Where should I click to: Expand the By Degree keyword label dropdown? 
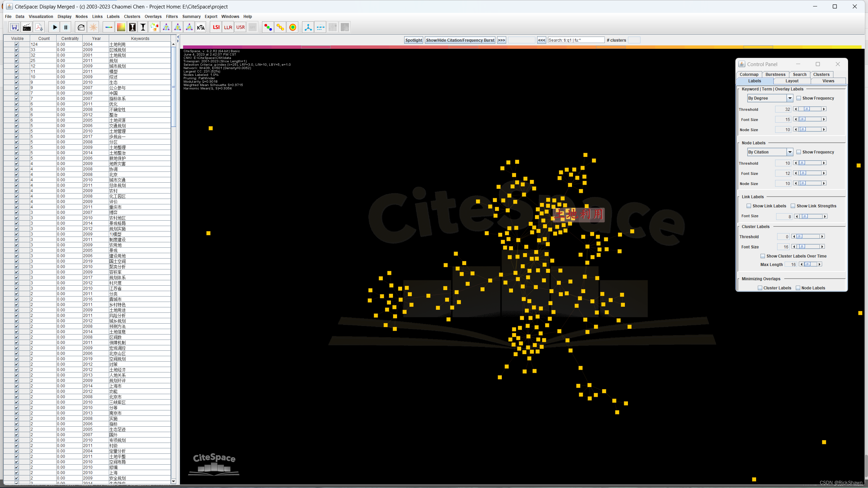point(790,98)
